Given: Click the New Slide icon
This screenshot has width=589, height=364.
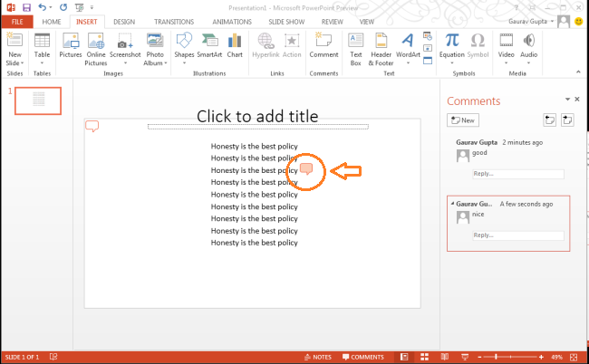Looking at the screenshot, I should [14, 41].
